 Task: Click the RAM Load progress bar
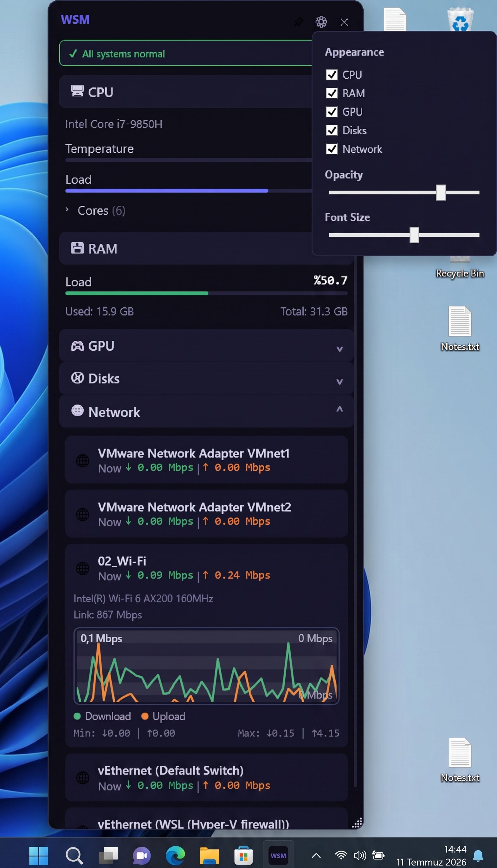(207, 293)
